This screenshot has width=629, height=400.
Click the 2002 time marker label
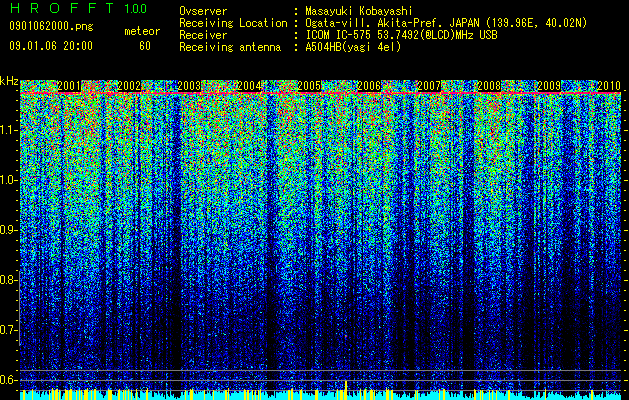(x=129, y=86)
